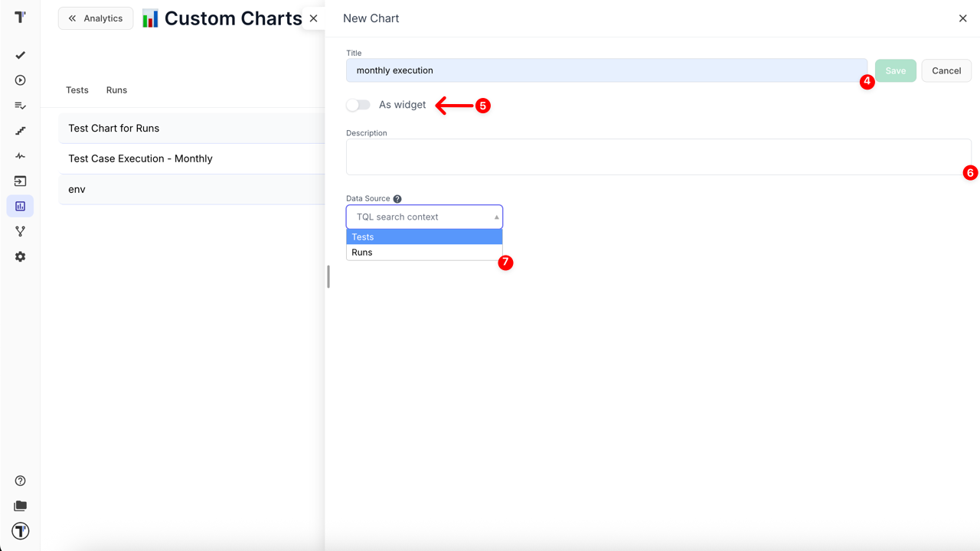Switch to the Tests tab
The width and height of the screenshot is (980, 551).
(x=77, y=90)
